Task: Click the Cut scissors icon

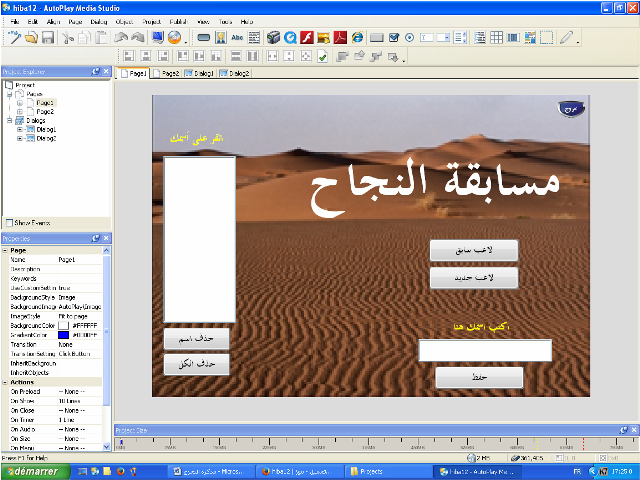Action: coord(68,38)
